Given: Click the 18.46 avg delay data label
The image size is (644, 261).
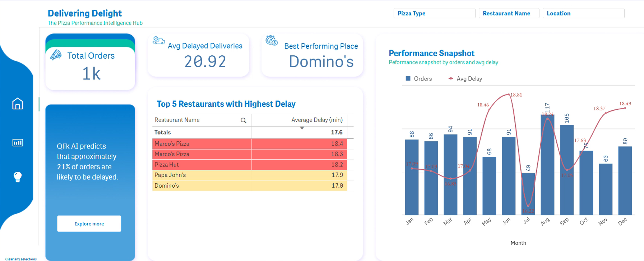Looking at the screenshot, I should pyautogui.click(x=483, y=105).
